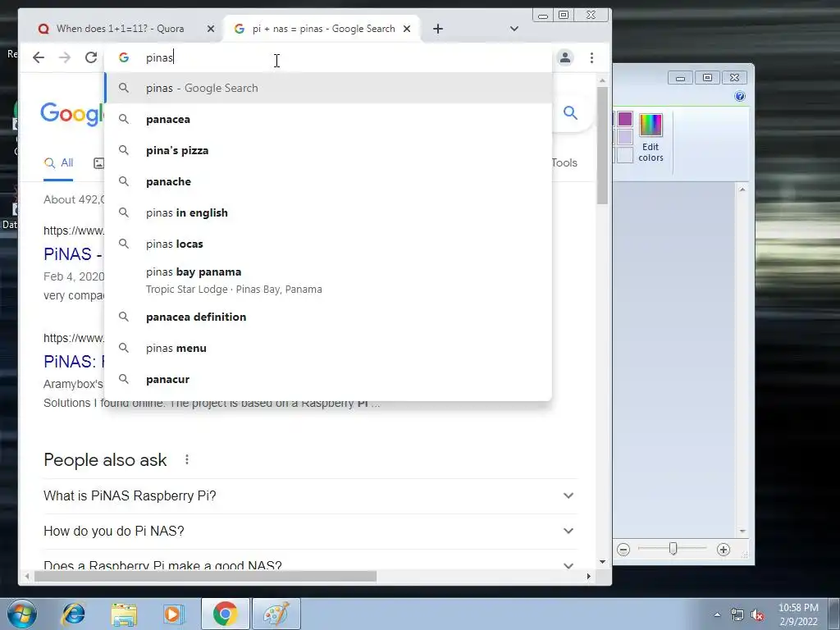This screenshot has width=840, height=630.
Task: Click Chrome's horizontal scrollbar thumb
Action: [205, 577]
